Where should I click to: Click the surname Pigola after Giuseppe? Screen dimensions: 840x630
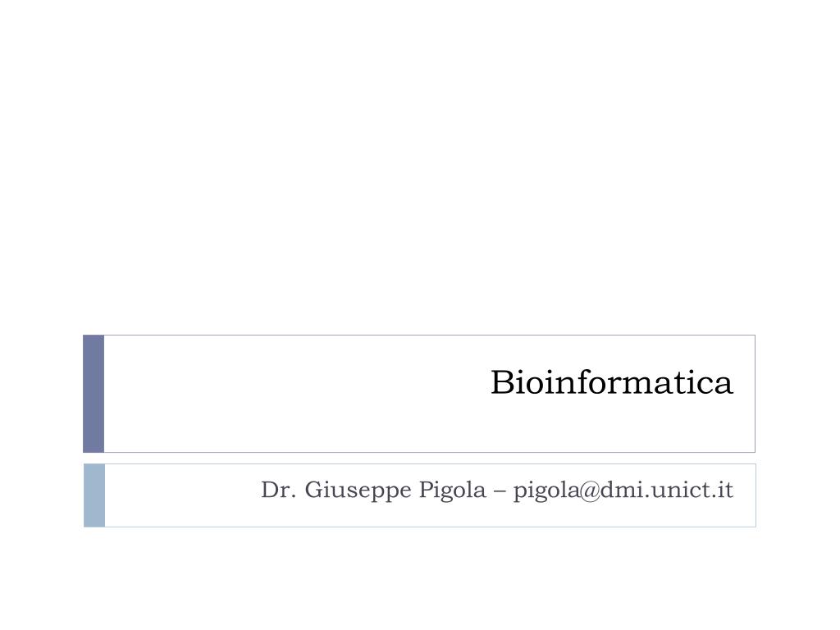coord(452,491)
